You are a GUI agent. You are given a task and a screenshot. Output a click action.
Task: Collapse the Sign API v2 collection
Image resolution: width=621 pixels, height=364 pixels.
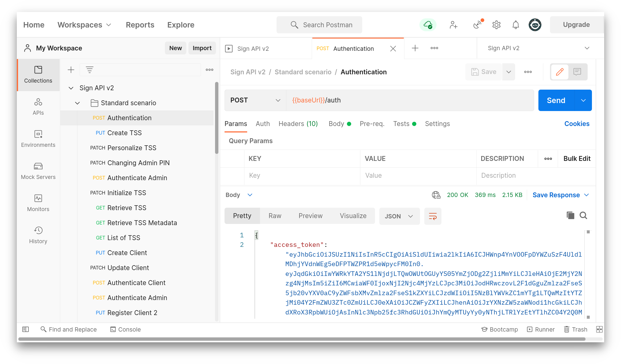pyautogui.click(x=71, y=88)
